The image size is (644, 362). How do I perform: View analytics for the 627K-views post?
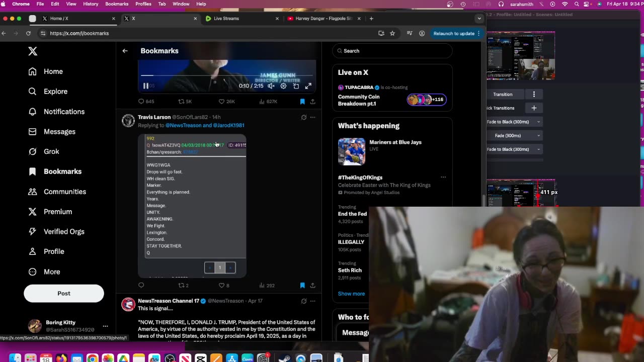pyautogui.click(x=268, y=102)
